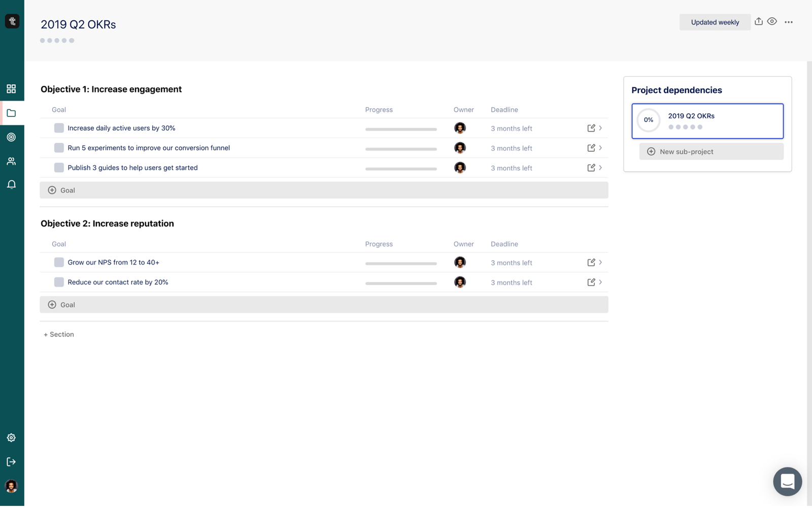Expand the 'Publish 3 guides' goal row
812x508 pixels.
[x=600, y=167]
